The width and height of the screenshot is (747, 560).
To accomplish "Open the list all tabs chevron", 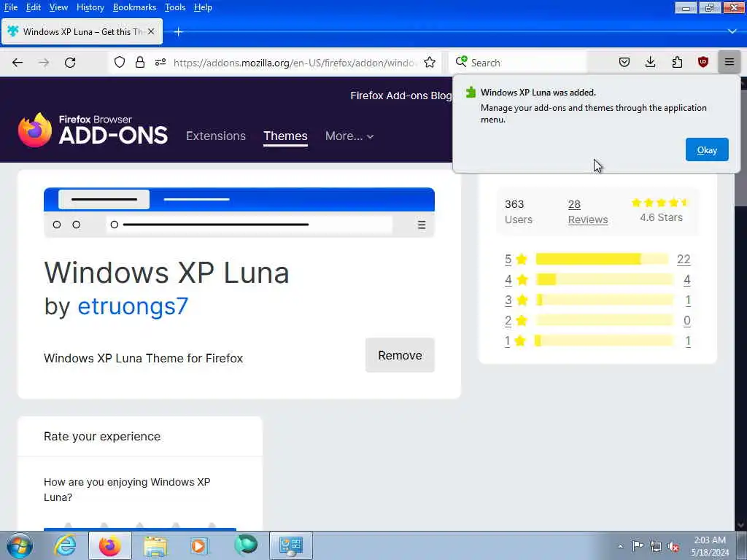I will click(x=732, y=31).
